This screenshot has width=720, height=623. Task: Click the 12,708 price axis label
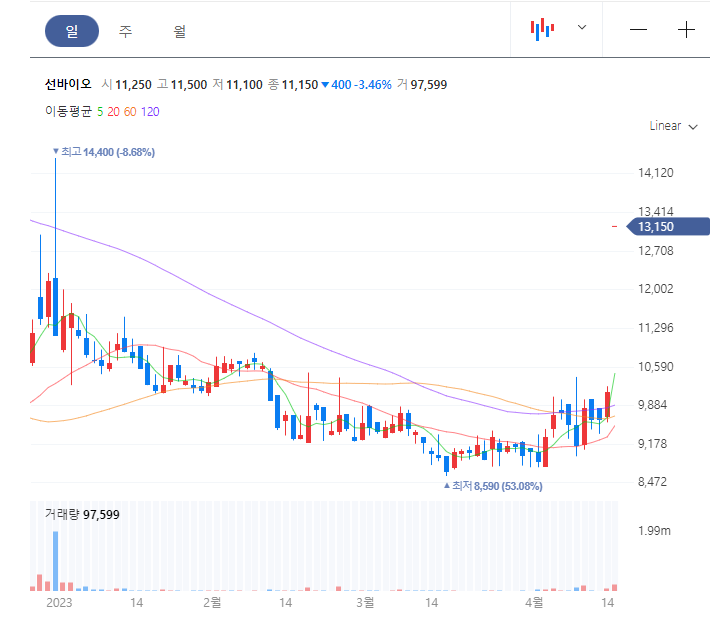656,251
